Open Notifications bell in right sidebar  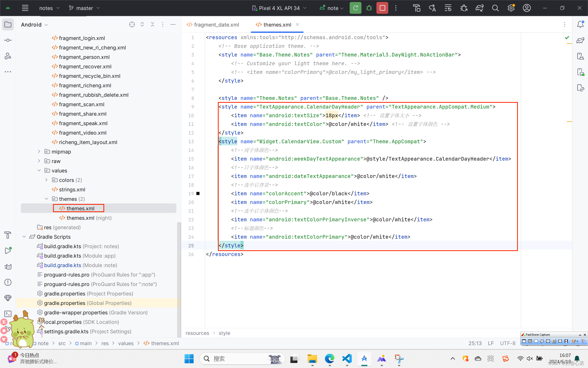[x=580, y=24]
